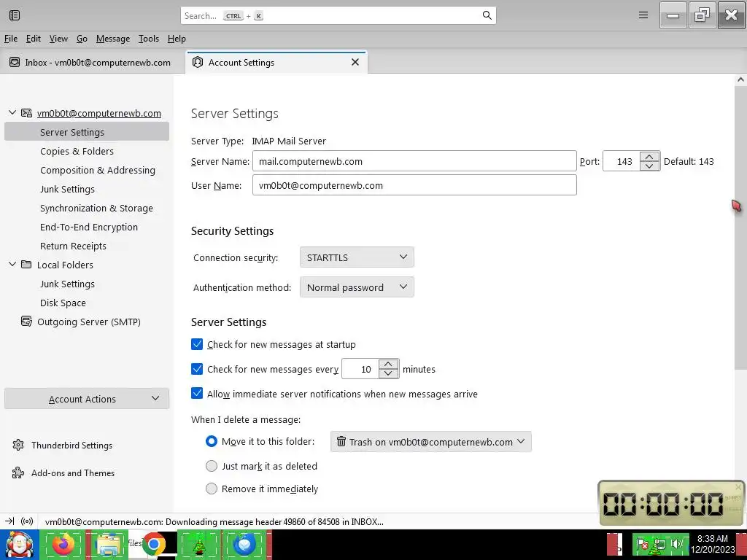
Task: Click the network tray icon
Action: (x=659, y=543)
